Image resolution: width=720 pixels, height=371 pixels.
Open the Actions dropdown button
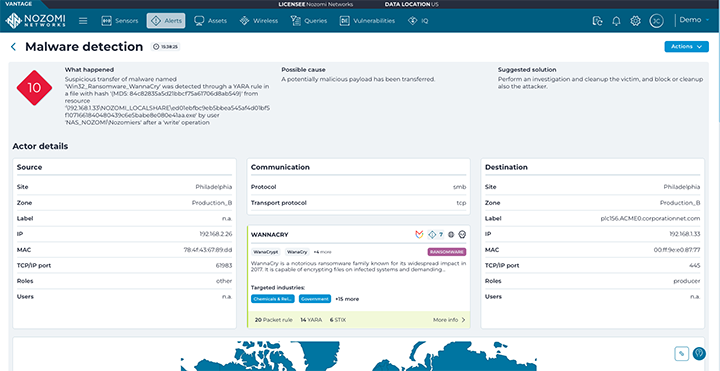coord(686,46)
